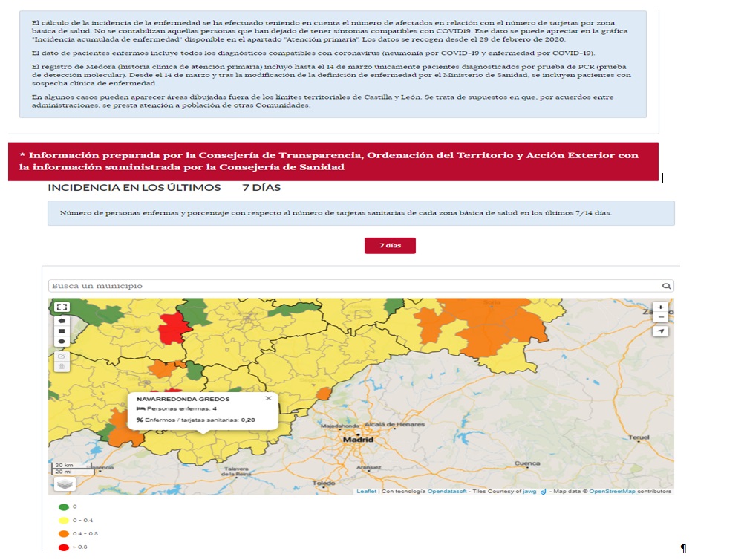
Task: Click the 7 días button
Action: coord(390,246)
